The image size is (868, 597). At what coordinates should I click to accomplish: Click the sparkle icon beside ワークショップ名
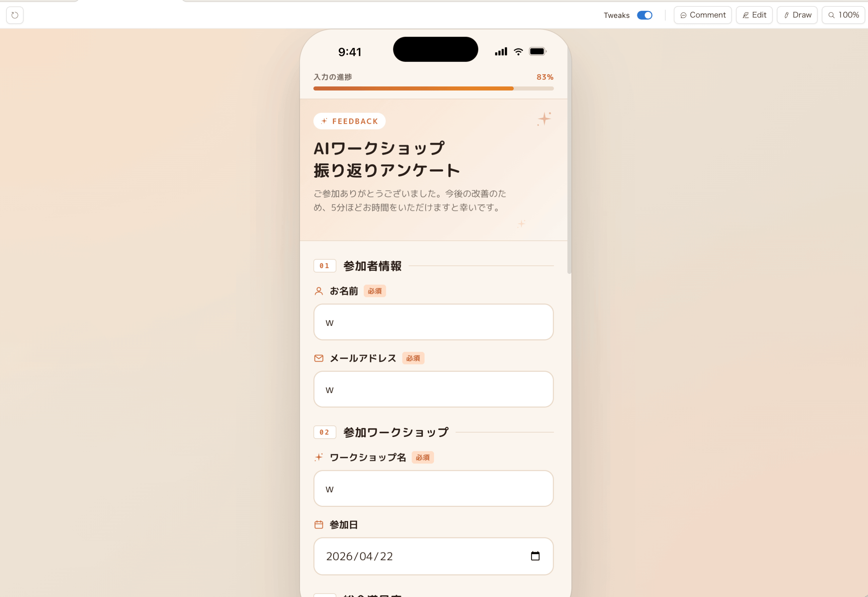click(x=319, y=457)
